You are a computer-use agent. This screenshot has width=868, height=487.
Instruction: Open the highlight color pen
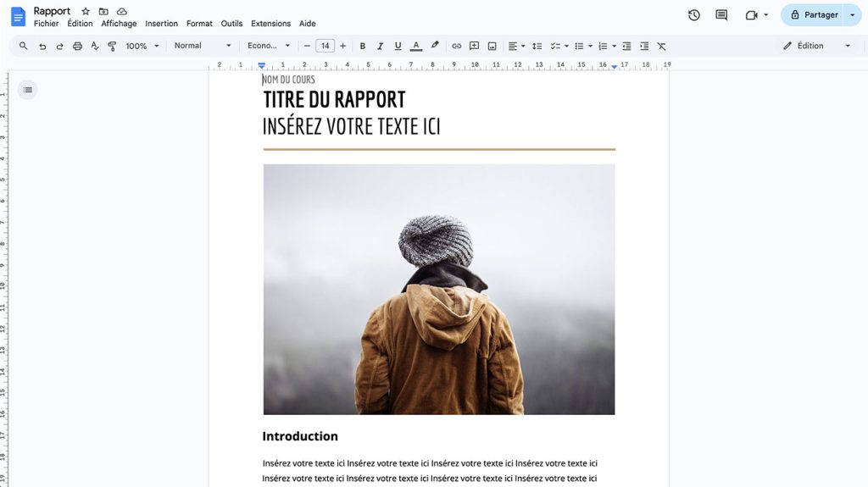coord(435,46)
